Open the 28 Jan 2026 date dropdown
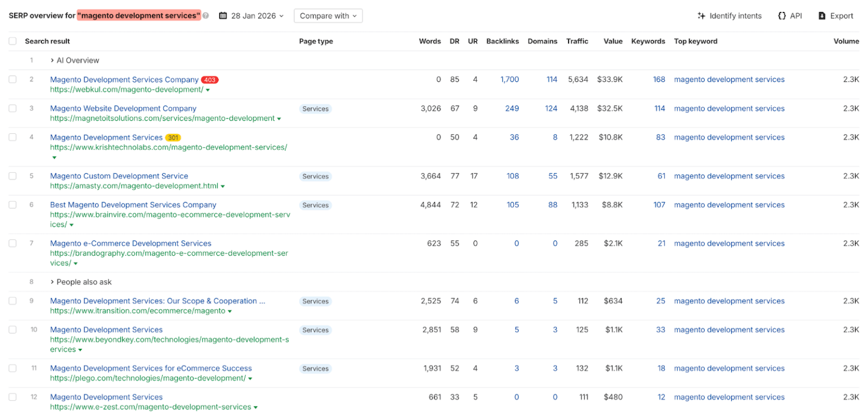868x416 pixels. [251, 16]
